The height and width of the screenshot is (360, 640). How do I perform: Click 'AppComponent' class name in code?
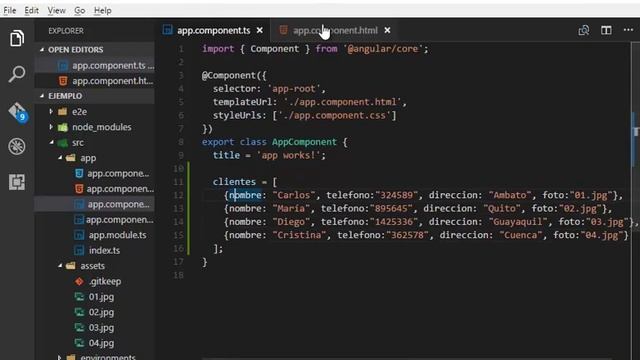[304, 142]
